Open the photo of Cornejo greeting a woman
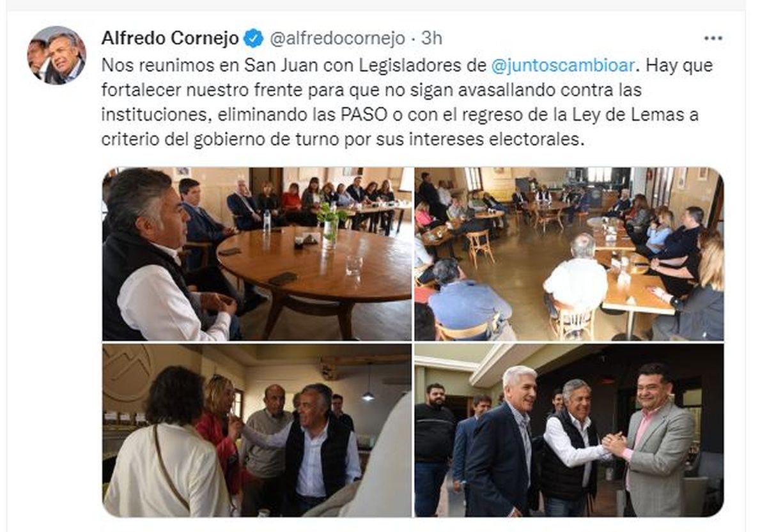The width and height of the screenshot is (767, 532). tap(257, 430)
